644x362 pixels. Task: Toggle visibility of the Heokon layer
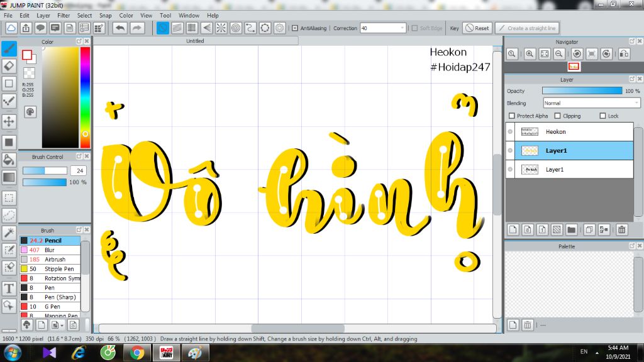(510, 132)
